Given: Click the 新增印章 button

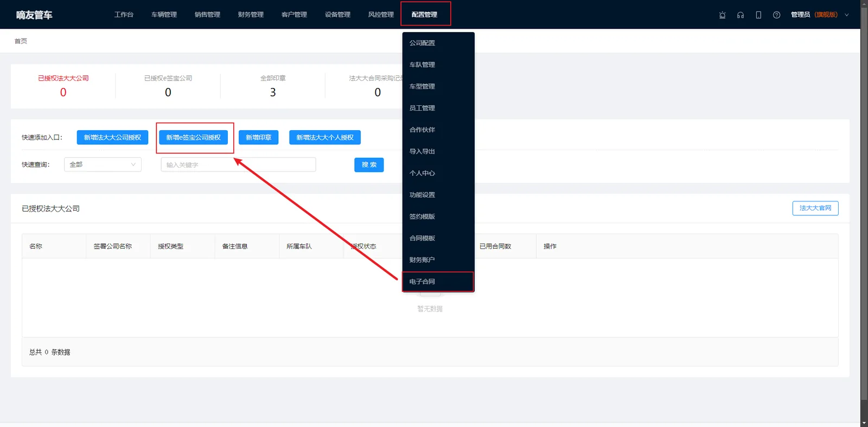Looking at the screenshot, I should (258, 137).
